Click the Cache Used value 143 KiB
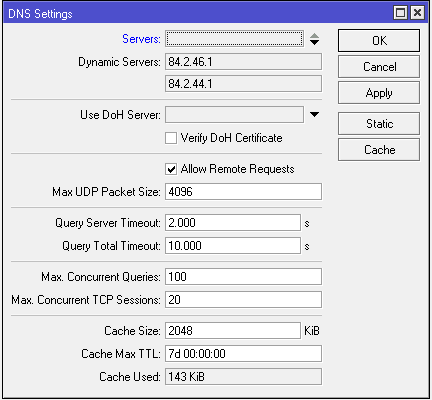The width and height of the screenshot is (432, 400). click(x=243, y=377)
